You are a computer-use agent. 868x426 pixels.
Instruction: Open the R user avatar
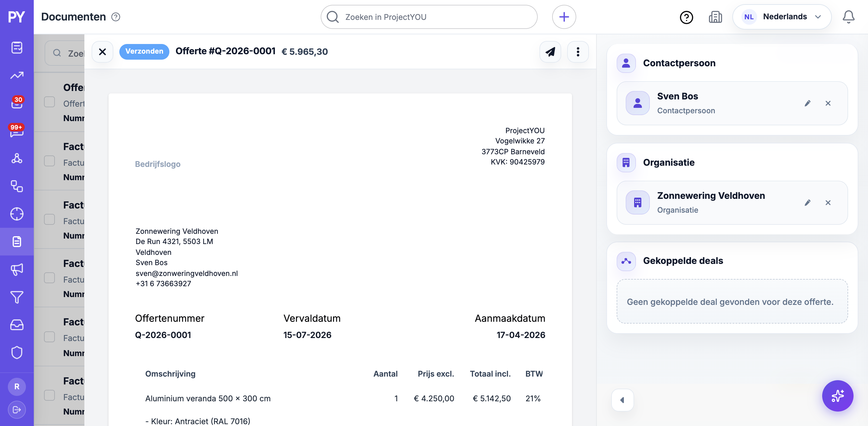pos(17,387)
